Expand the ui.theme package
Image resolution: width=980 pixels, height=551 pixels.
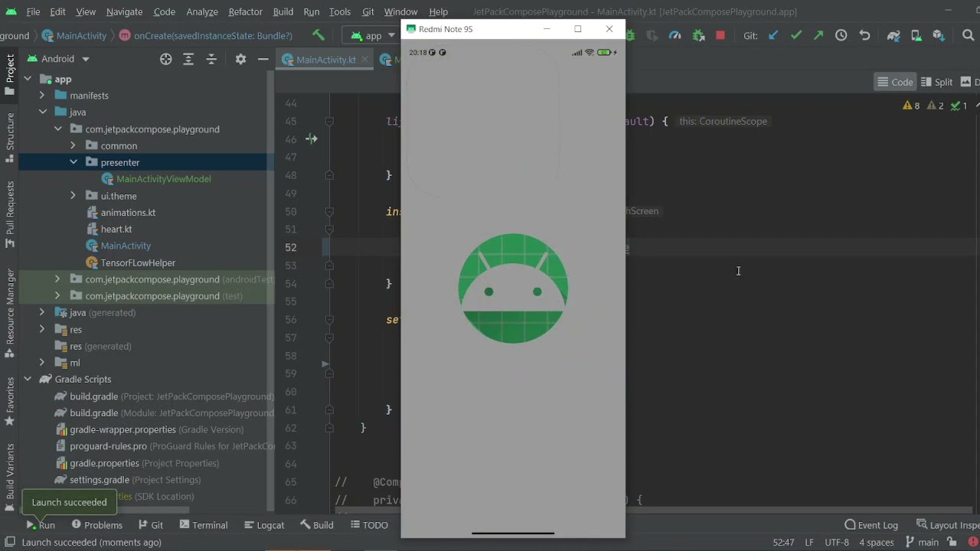pyautogui.click(x=73, y=196)
